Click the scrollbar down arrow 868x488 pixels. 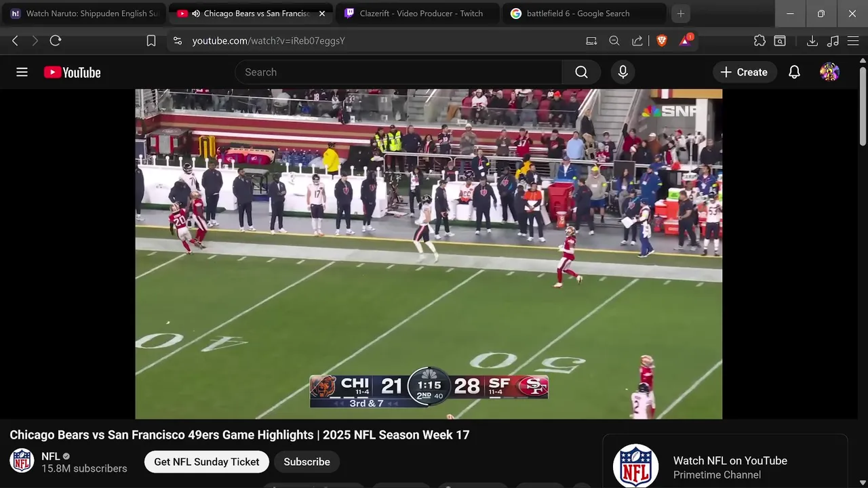863,483
